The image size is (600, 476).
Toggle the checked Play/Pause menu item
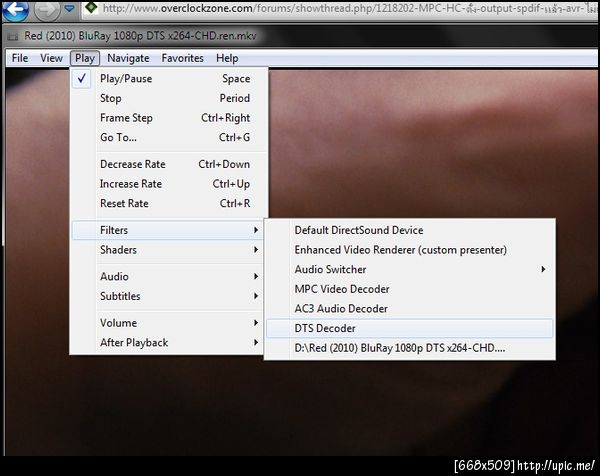pyautogui.click(x=168, y=79)
